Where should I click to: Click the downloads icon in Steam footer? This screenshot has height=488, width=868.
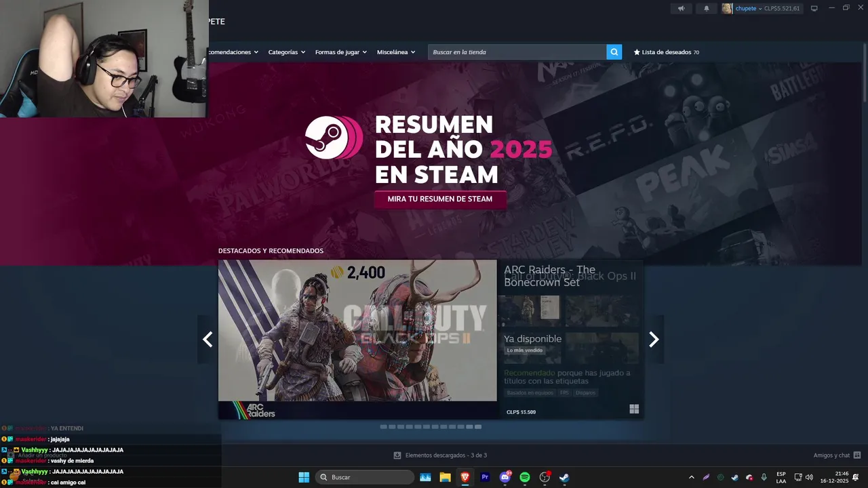pos(397,455)
